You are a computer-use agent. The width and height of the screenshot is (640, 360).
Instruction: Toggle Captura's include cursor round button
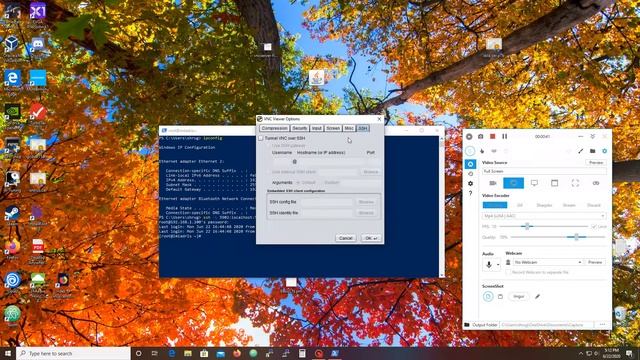tap(470, 151)
